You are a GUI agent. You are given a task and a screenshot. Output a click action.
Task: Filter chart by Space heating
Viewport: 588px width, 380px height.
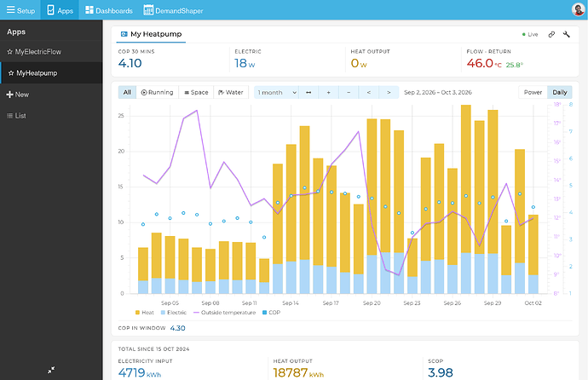pos(196,92)
